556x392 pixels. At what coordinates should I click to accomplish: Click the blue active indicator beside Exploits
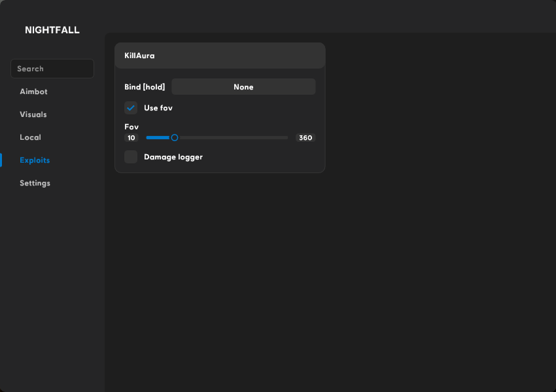coord(1,160)
